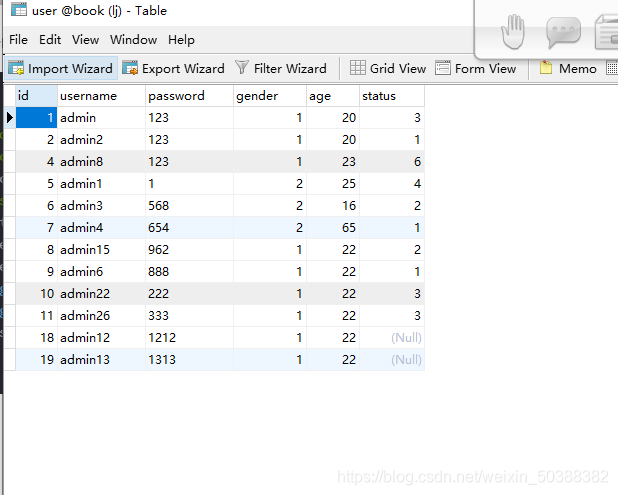Select the username cell 'admin1'
Viewport: 618px width, 495px height.
101,184
